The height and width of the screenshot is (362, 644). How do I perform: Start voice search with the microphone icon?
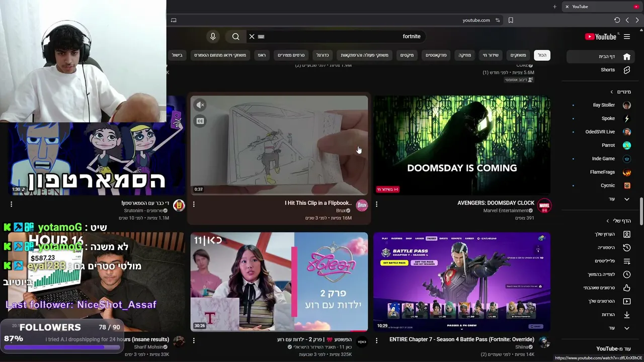(x=213, y=36)
